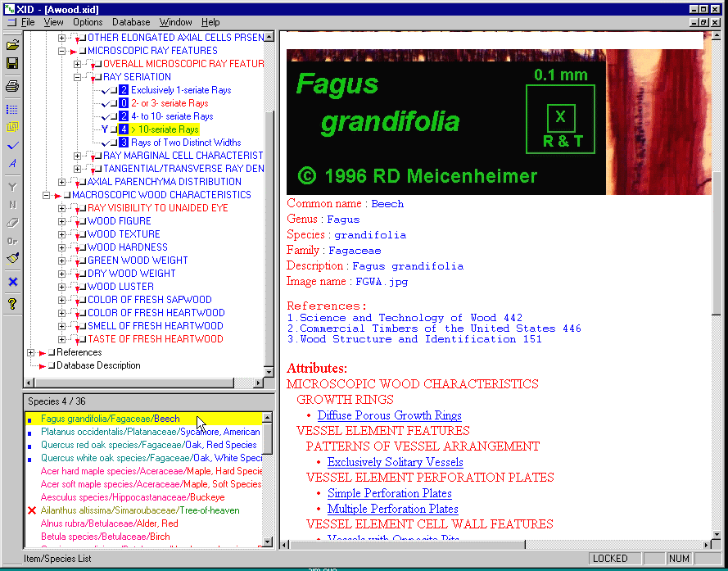The height and width of the screenshot is (571, 728).
Task: Click the yellow question mark help icon
Action: point(12,304)
